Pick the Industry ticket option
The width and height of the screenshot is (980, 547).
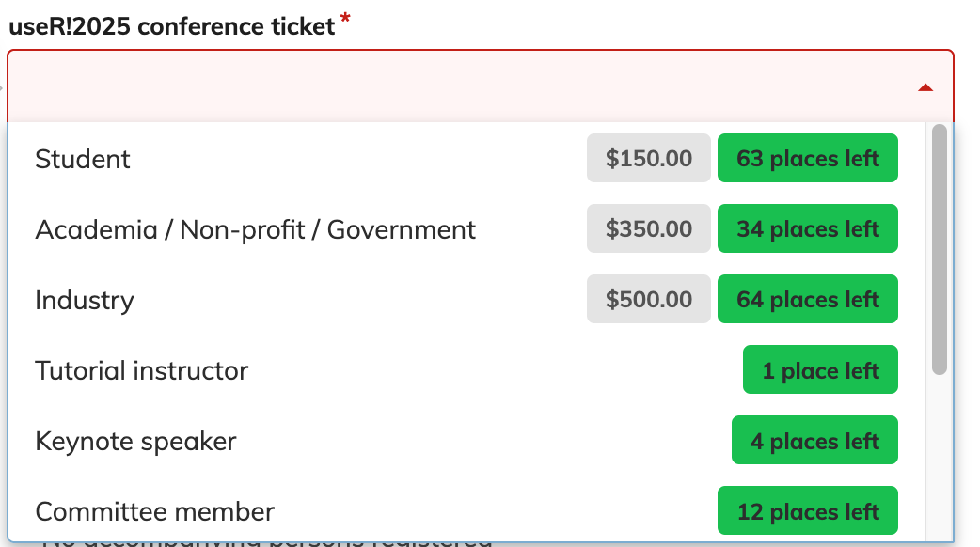466,300
